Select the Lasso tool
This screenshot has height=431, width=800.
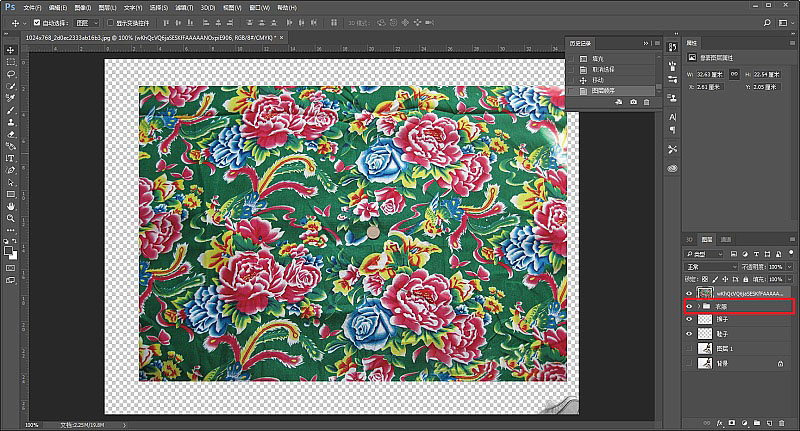click(x=10, y=74)
